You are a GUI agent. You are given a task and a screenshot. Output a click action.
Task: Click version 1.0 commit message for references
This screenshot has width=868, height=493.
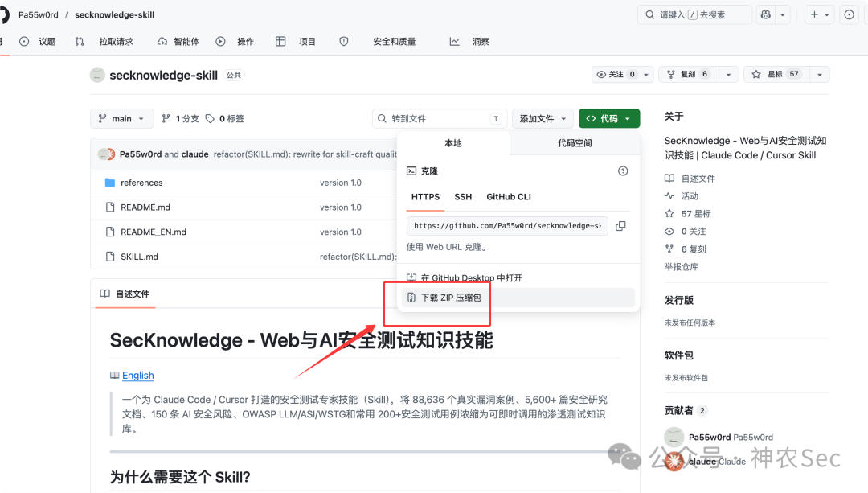point(341,183)
